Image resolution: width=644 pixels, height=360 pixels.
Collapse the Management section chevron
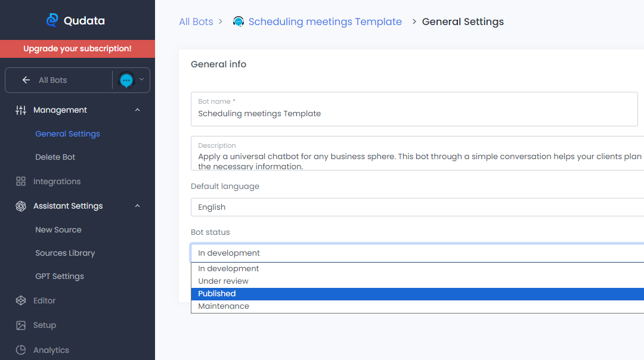coord(138,110)
